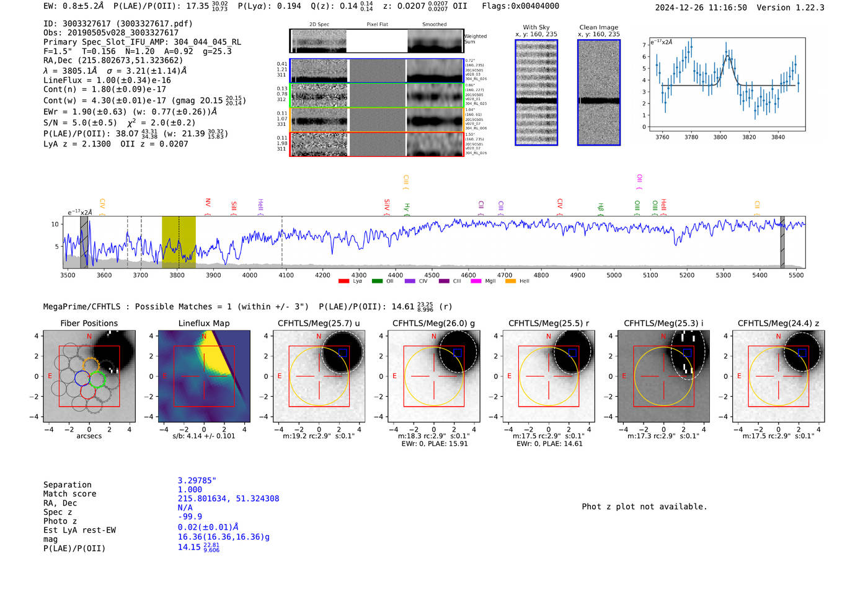868x591 pixels.
Task: Click the MegaPrime/CFHTLS Possible Matches heading
Action: coord(176,306)
